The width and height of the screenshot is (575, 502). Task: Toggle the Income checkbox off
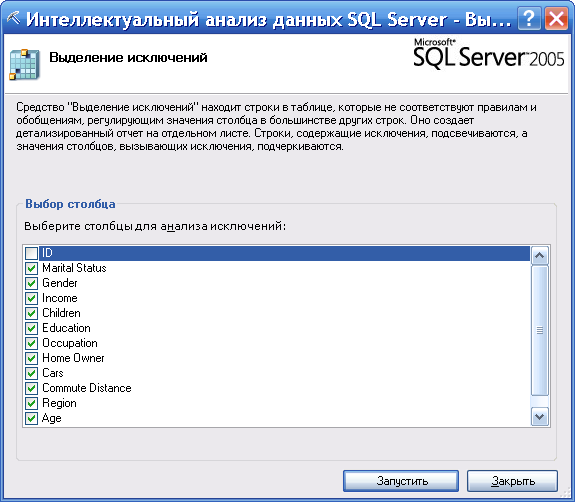(x=32, y=298)
